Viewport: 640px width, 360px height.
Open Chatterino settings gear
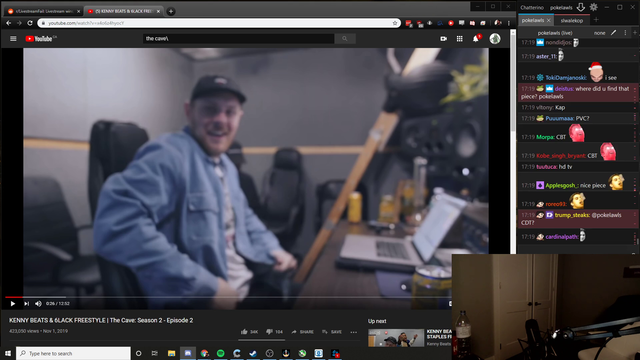593,7
